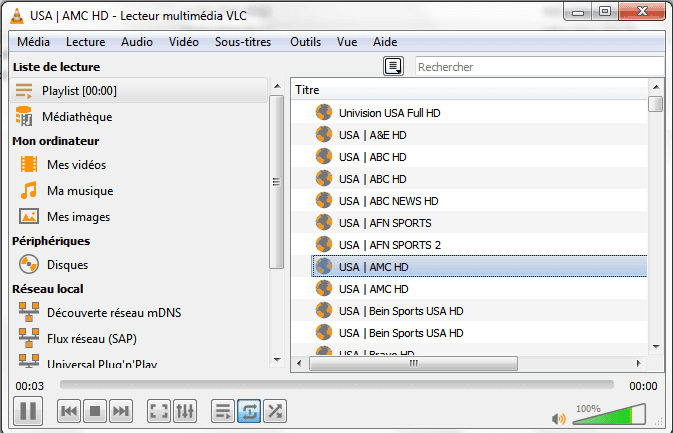Open the Média menu
This screenshot has height=433, width=673.
[33, 42]
